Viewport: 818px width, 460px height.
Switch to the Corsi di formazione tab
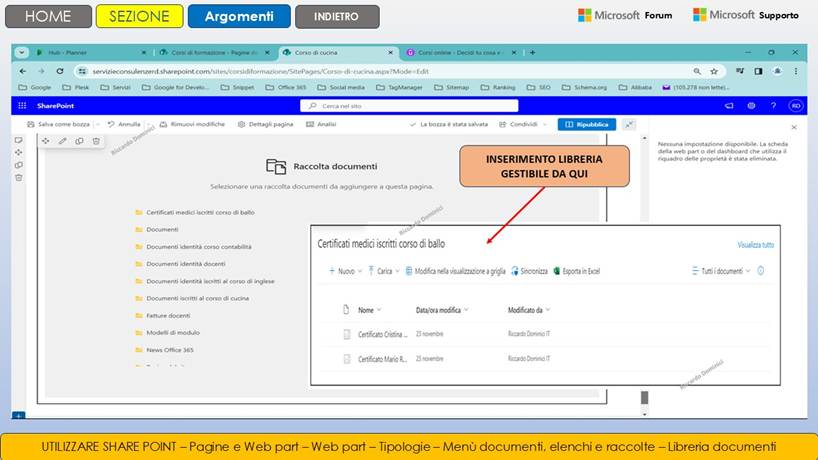click(214, 53)
